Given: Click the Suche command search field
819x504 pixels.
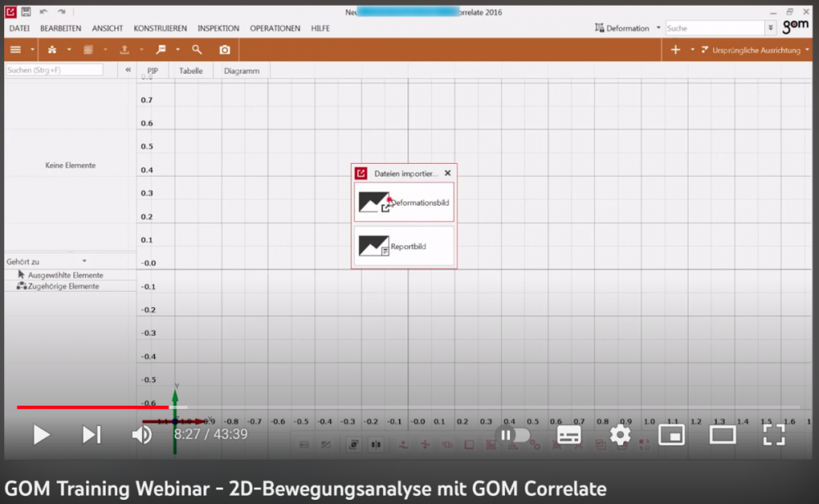Looking at the screenshot, I should point(715,28).
